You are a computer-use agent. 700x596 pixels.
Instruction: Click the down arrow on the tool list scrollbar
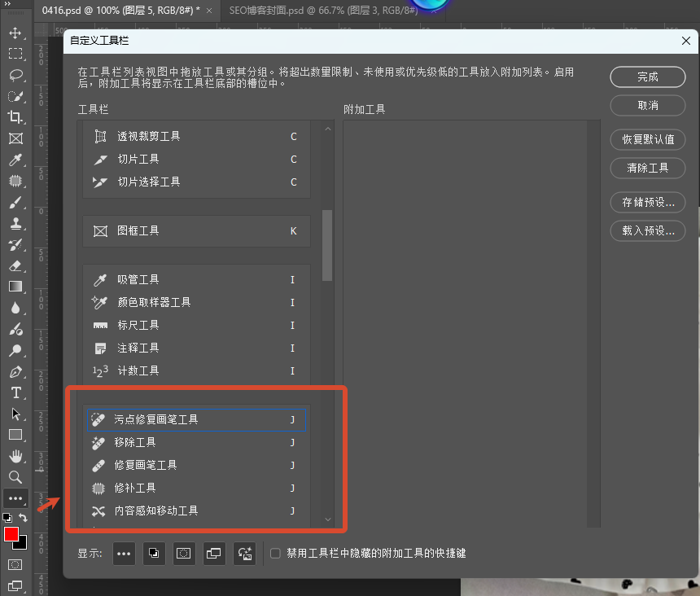(x=327, y=519)
